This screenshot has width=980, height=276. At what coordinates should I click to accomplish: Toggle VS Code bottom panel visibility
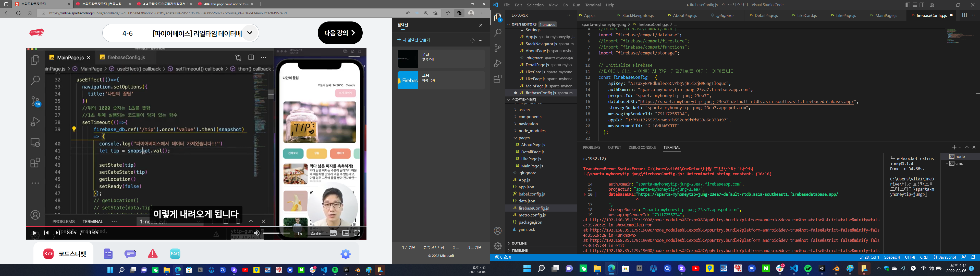click(x=915, y=5)
